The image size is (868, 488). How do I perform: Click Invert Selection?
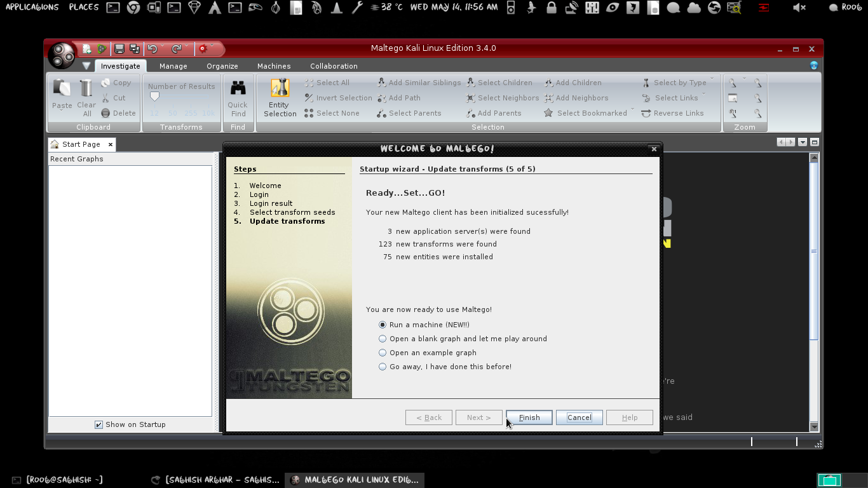[x=338, y=98]
